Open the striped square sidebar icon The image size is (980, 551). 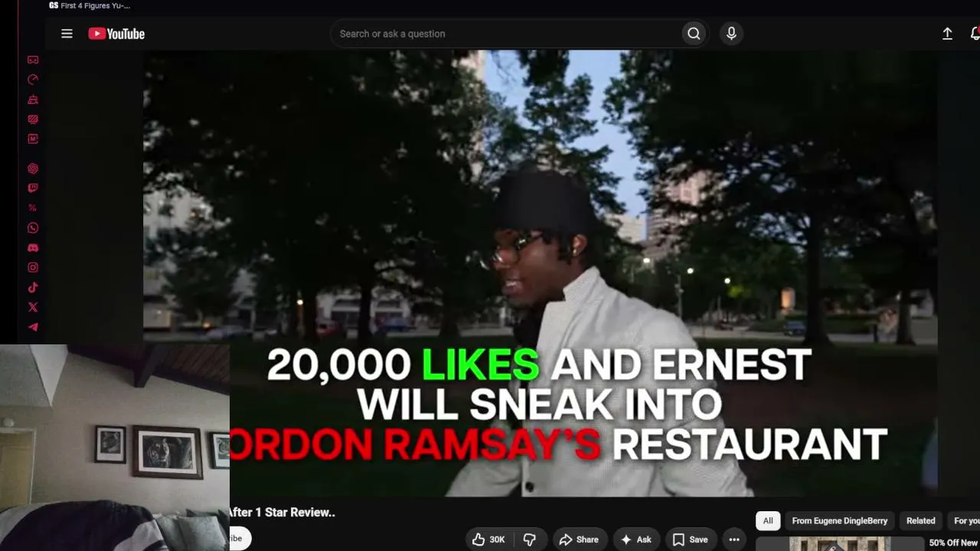[x=33, y=119]
